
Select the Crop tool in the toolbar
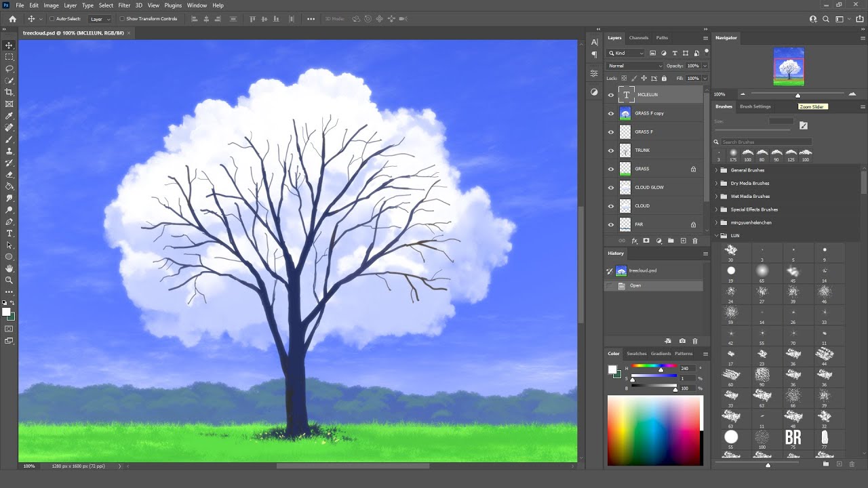[9, 92]
